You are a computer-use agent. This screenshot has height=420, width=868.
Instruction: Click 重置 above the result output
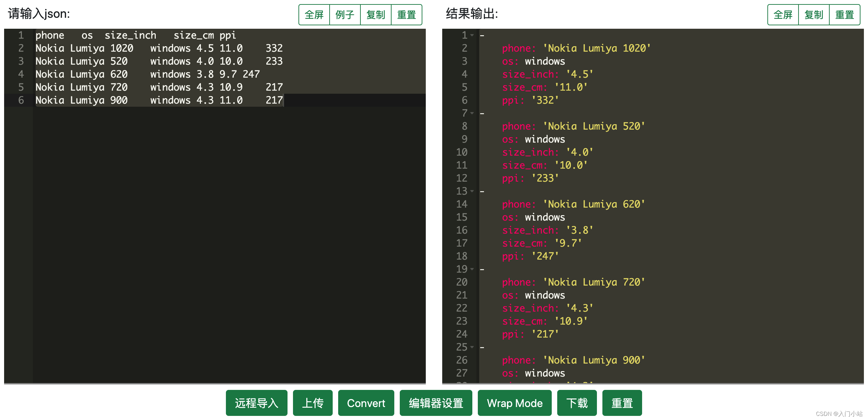pyautogui.click(x=845, y=14)
